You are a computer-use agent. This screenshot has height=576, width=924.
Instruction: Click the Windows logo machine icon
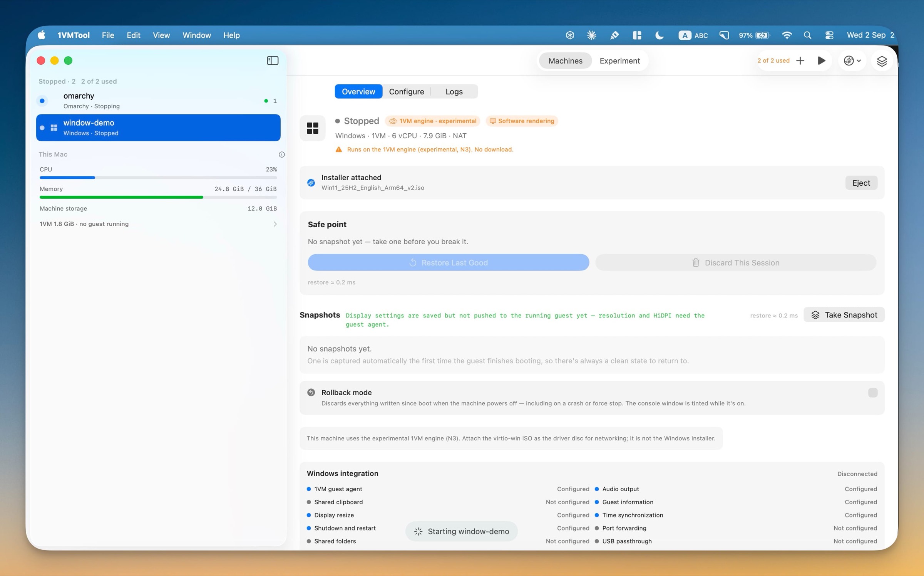click(313, 128)
